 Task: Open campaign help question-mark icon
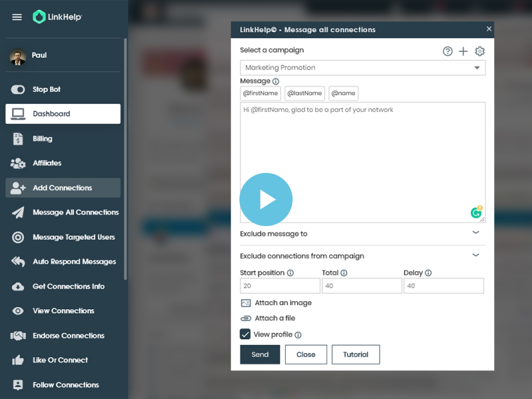tap(448, 51)
